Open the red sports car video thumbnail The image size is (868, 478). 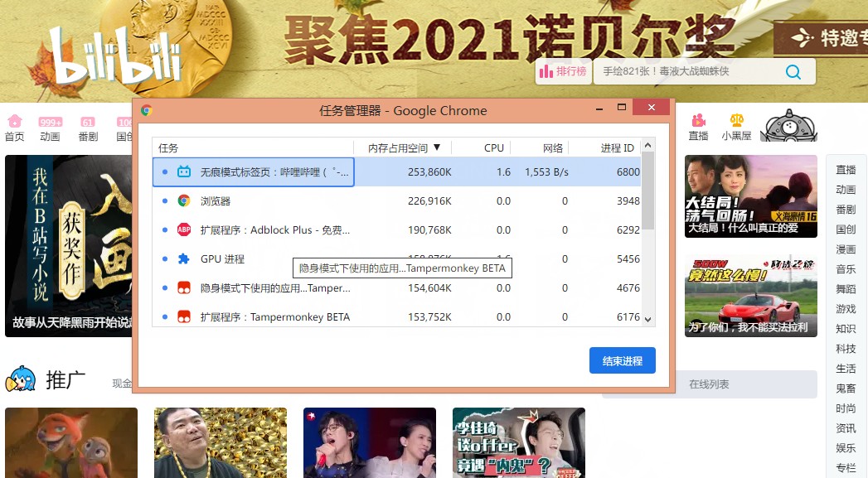click(750, 296)
